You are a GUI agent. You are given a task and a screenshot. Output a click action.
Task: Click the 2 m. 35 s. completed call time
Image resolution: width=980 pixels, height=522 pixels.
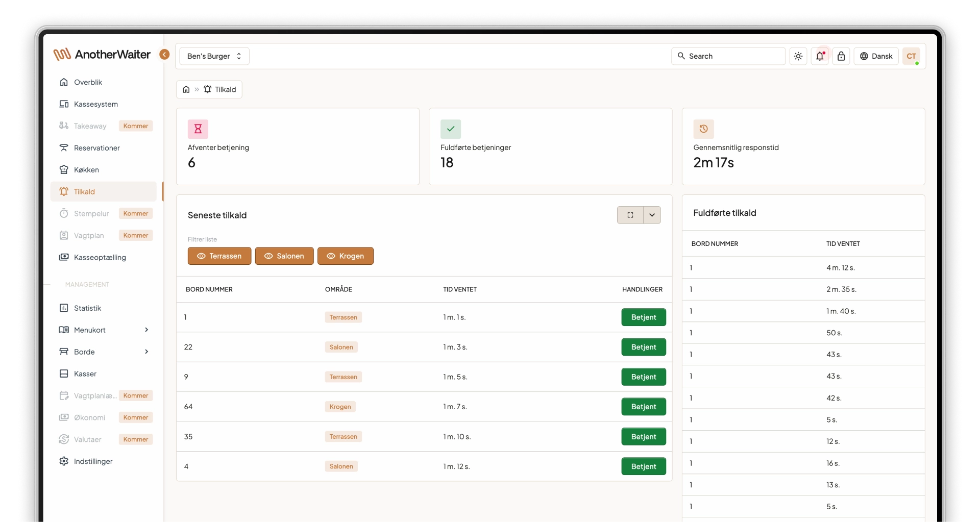[842, 289]
